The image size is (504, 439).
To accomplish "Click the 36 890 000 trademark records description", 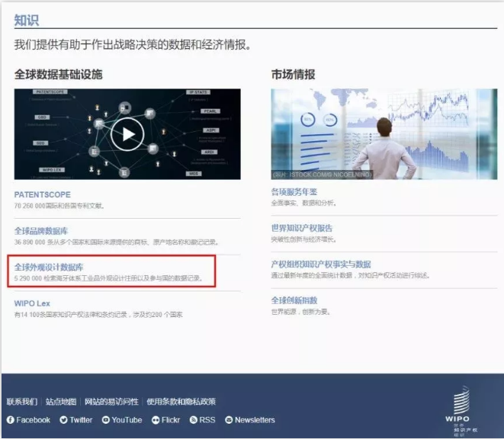I will point(117,242).
